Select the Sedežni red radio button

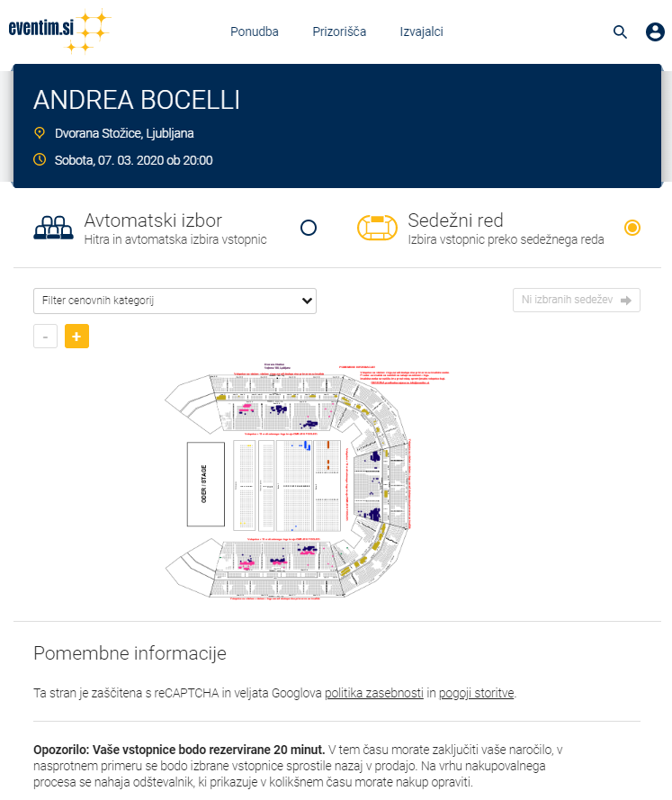pos(632,228)
